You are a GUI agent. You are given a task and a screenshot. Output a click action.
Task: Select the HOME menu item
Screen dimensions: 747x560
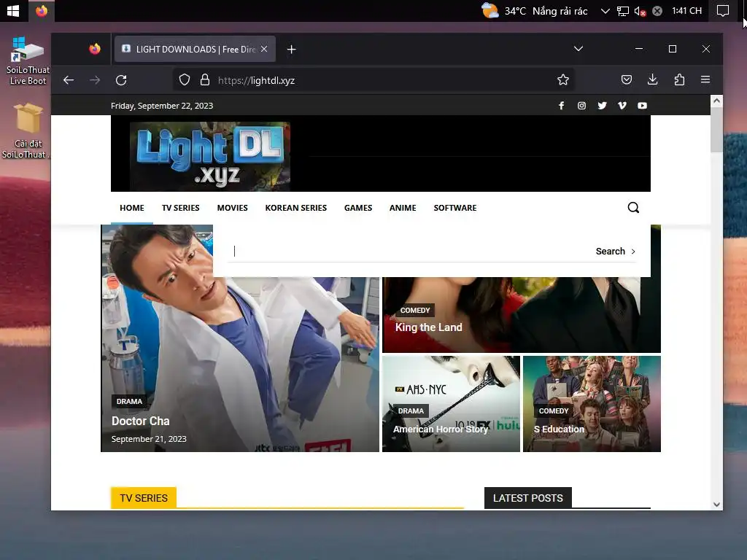[x=132, y=208]
